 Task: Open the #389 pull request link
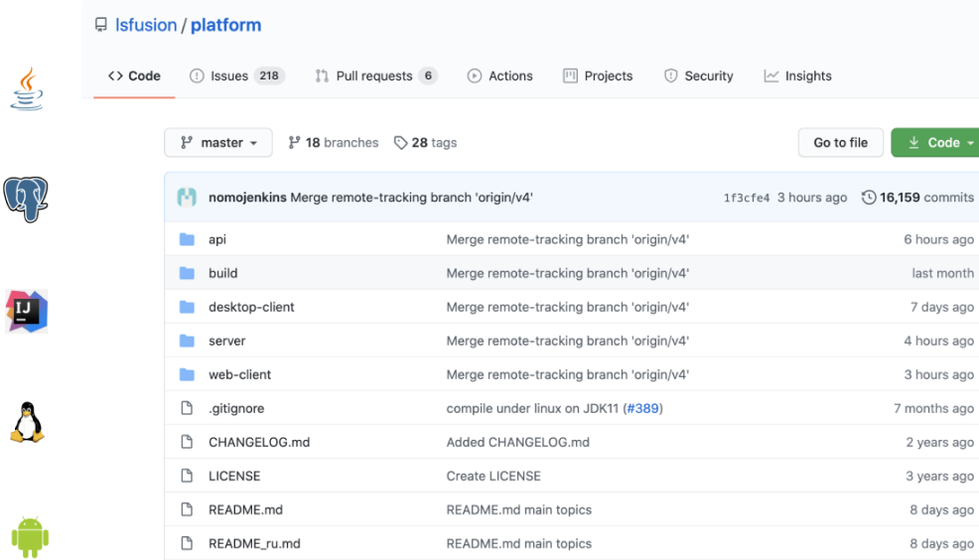(642, 408)
